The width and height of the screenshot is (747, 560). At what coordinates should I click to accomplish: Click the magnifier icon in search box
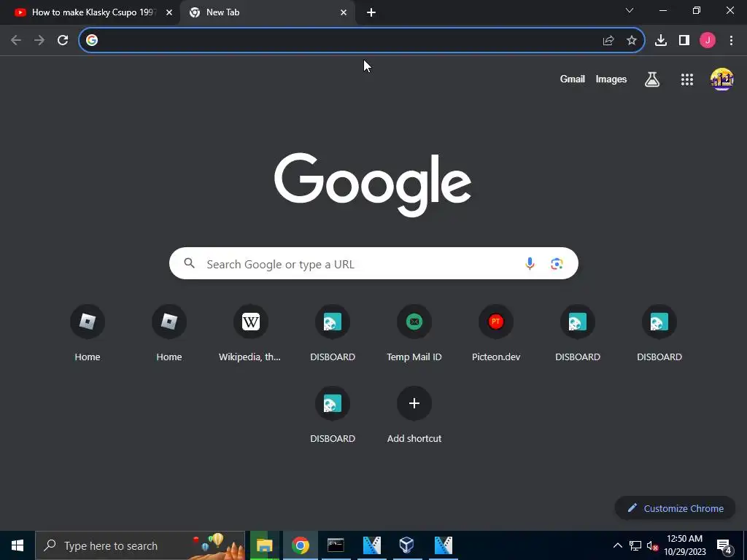[189, 263]
